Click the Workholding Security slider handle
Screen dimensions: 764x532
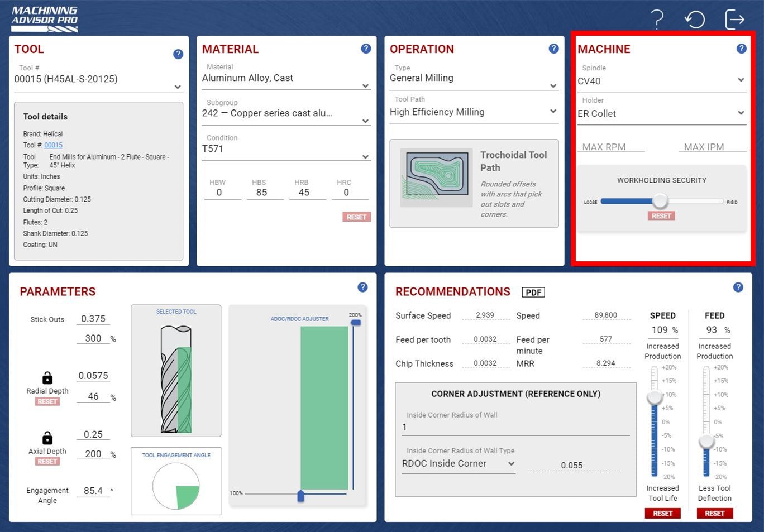pyautogui.click(x=660, y=201)
